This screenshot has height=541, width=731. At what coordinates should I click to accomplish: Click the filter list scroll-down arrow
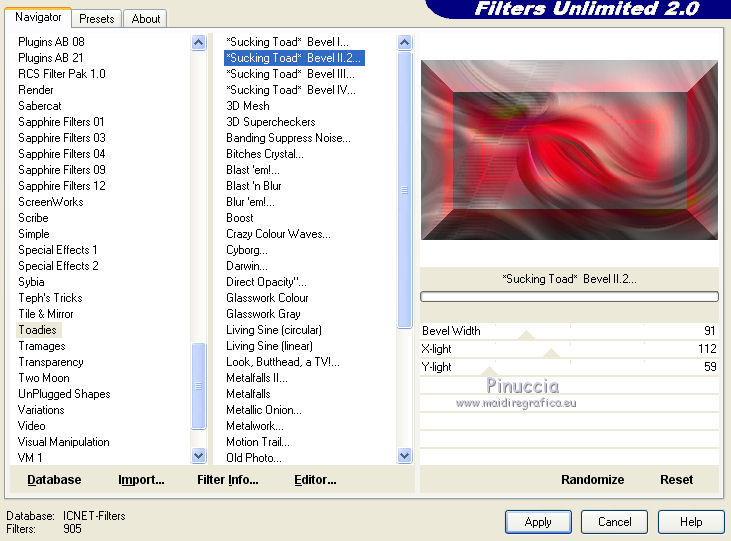405,455
